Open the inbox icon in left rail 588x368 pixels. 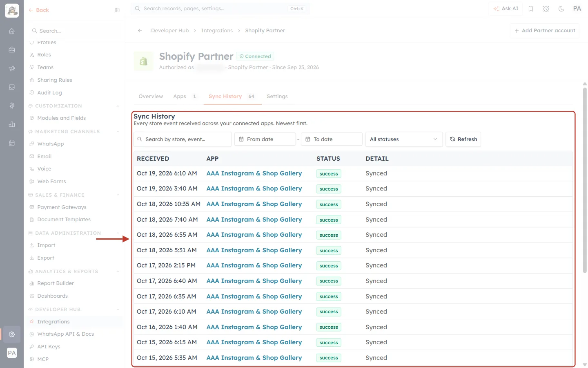coord(12,87)
